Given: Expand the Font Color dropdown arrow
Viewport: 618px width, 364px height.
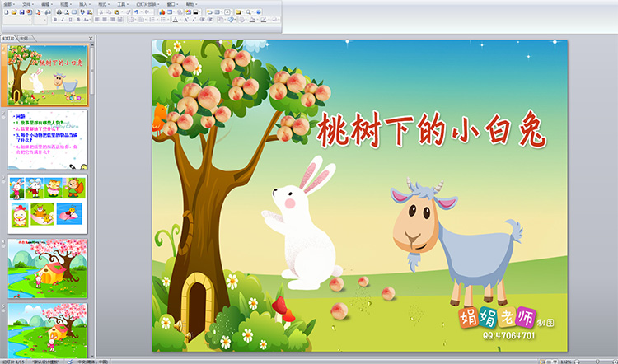Looking at the screenshot, I should point(180,20).
